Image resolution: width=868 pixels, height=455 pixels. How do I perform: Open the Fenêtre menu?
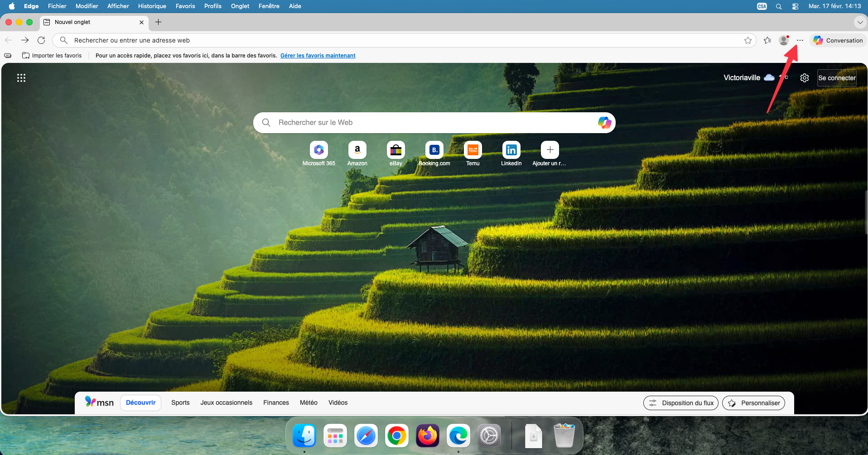pos(269,6)
